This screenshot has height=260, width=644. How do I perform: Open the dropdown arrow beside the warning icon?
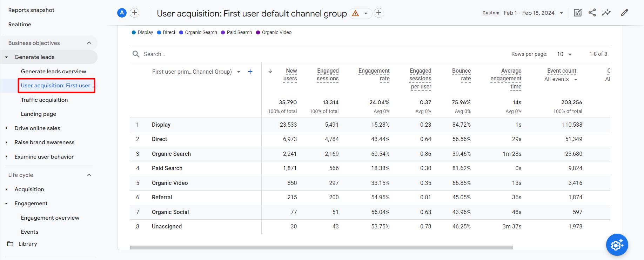point(366,13)
